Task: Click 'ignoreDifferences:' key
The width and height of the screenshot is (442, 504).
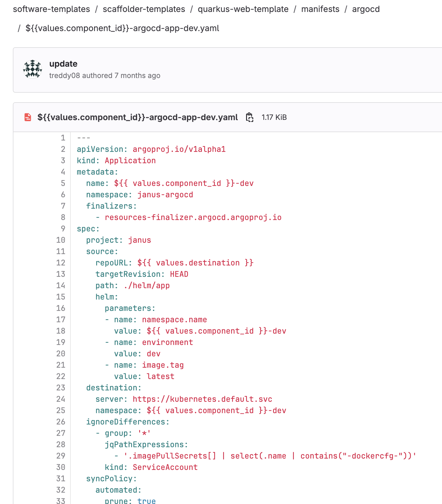Action: 128,422
